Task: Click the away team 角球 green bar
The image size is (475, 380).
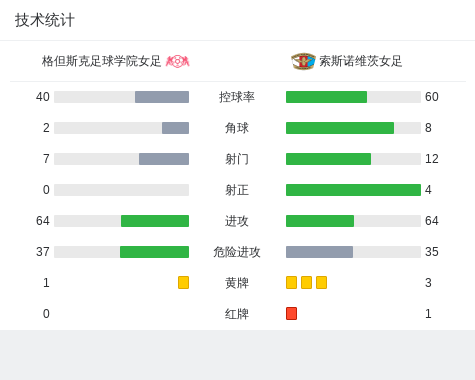Action: coord(340,128)
